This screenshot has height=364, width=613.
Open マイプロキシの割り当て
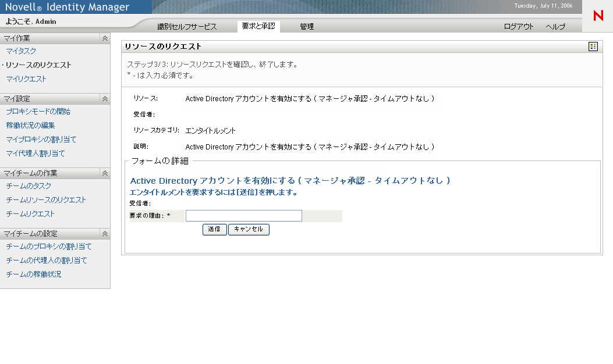[41, 140]
